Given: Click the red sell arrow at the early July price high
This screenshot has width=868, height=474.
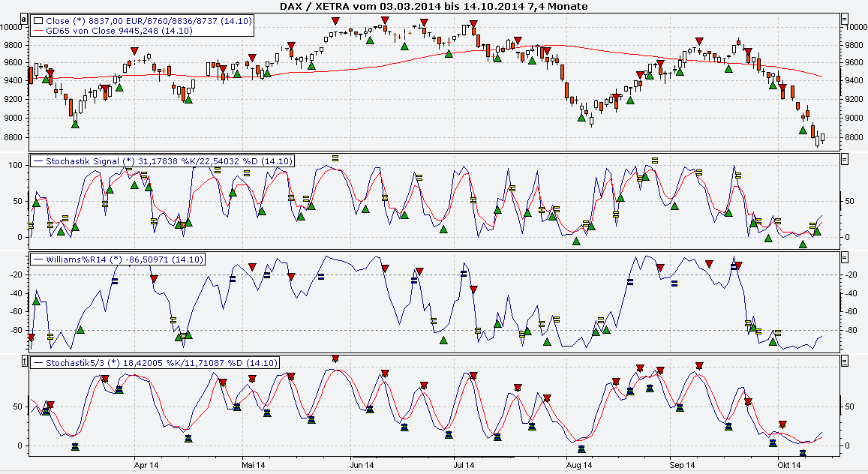Looking at the screenshot, I should pos(473,24).
